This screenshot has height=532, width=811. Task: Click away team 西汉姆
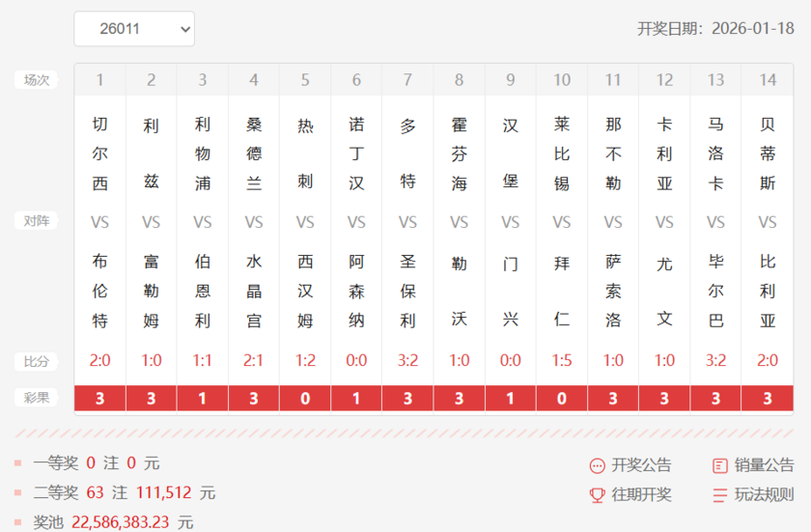pos(305,291)
